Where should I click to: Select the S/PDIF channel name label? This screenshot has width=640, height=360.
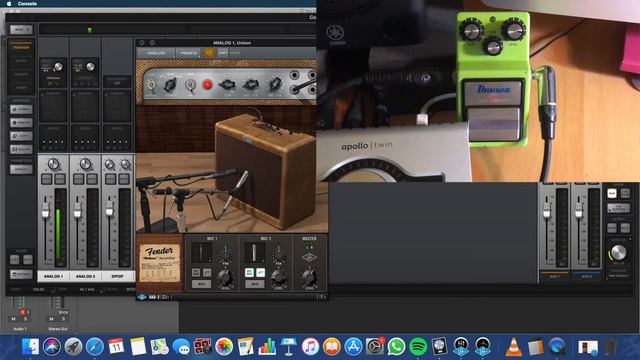click(x=118, y=276)
